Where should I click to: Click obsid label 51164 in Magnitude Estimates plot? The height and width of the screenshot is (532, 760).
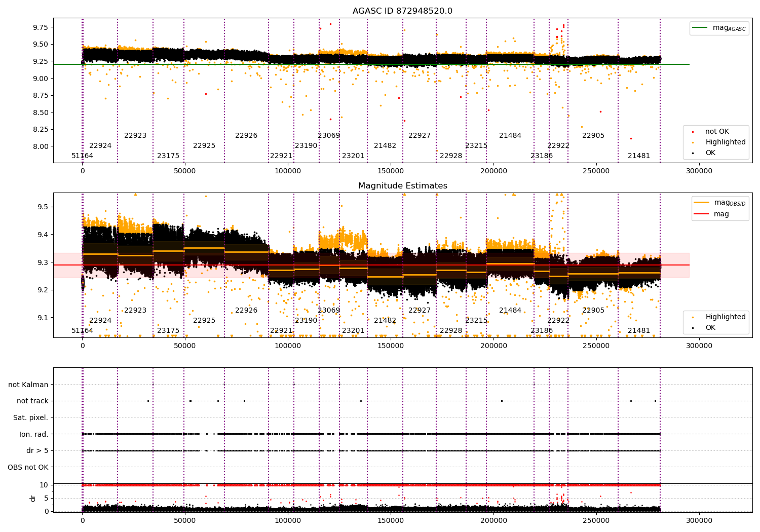(x=82, y=330)
